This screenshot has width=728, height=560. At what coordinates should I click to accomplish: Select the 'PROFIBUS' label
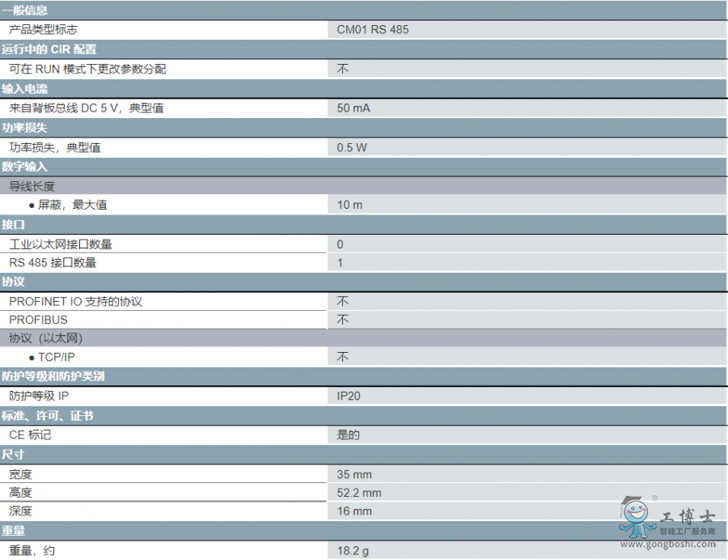tap(38, 320)
